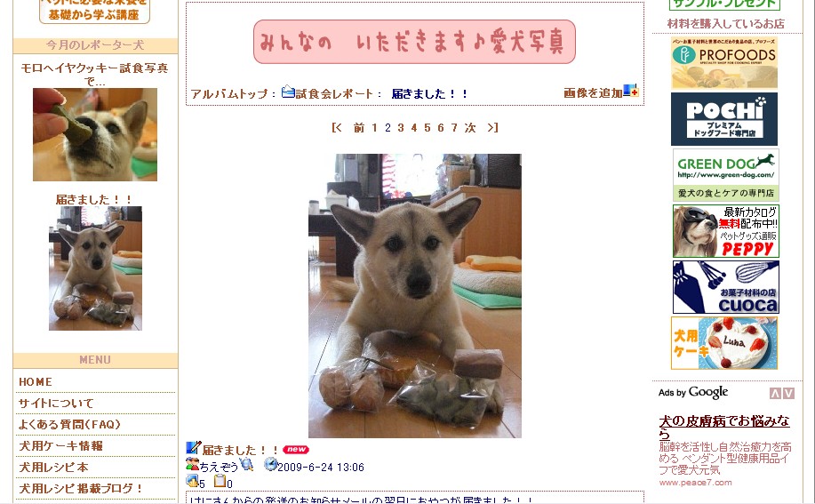Open 犬用ケーキ情報 menu item

point(60,446)
